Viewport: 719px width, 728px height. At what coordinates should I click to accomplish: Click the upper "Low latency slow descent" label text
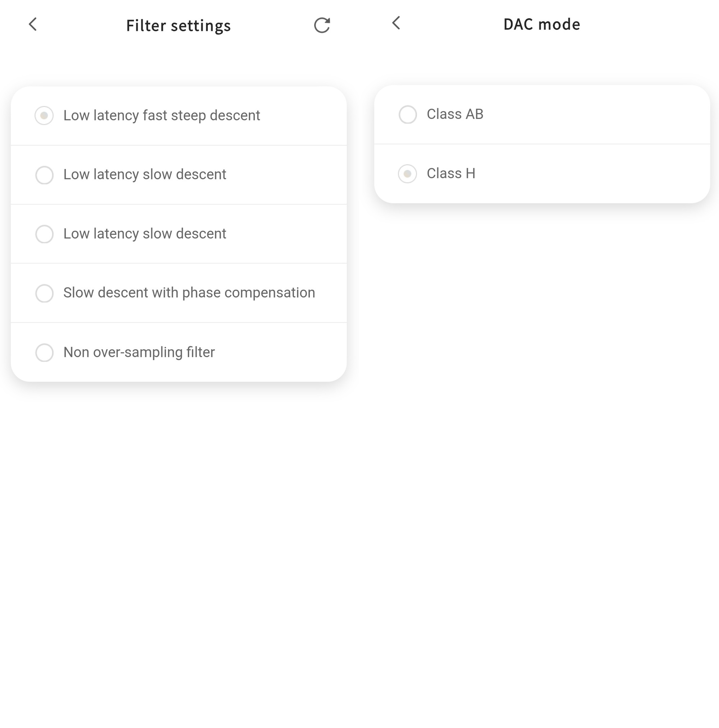145,175
